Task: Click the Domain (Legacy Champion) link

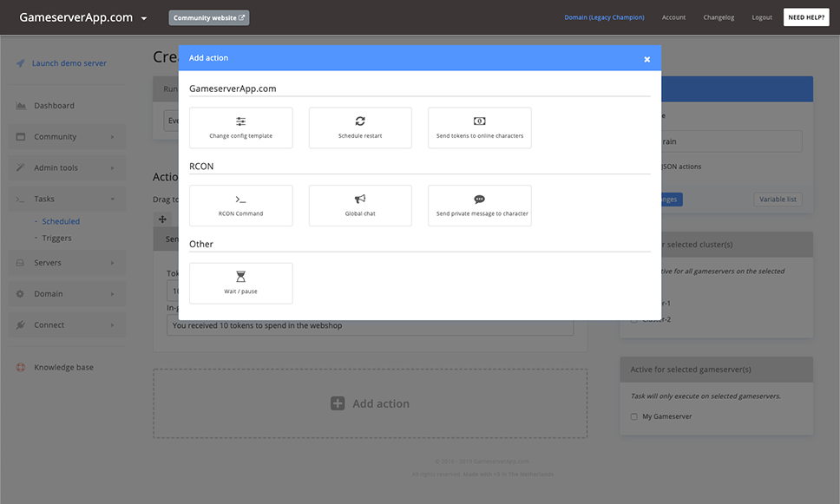Action: (x=604, y=17)
